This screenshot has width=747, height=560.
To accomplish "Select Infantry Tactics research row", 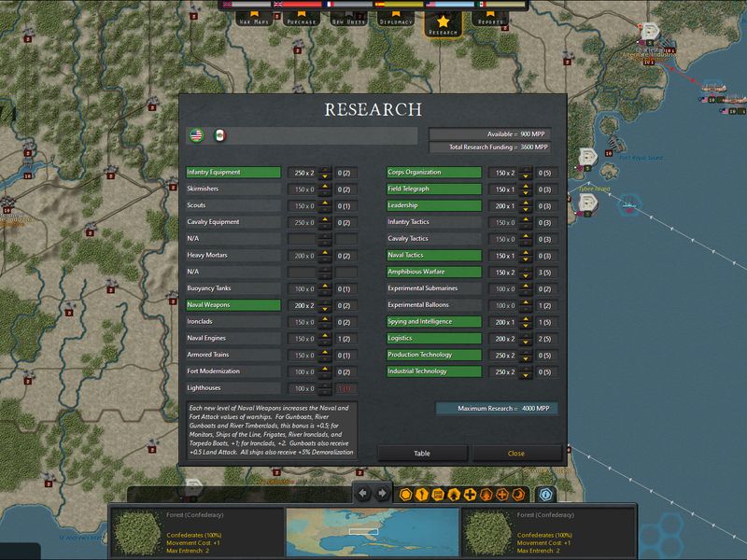I will 434,222.
